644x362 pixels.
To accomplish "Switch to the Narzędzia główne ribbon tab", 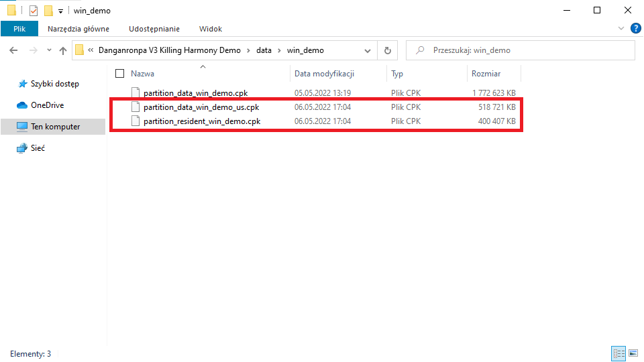I will pos(78,29).
